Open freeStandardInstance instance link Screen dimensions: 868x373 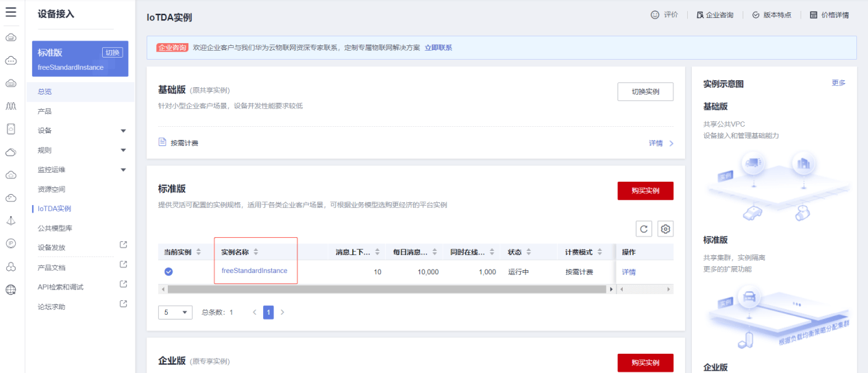click(254, 271)
